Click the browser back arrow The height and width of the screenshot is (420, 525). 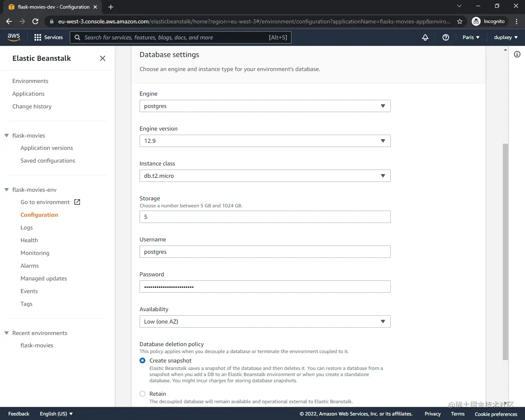click(x=9, y=21)
